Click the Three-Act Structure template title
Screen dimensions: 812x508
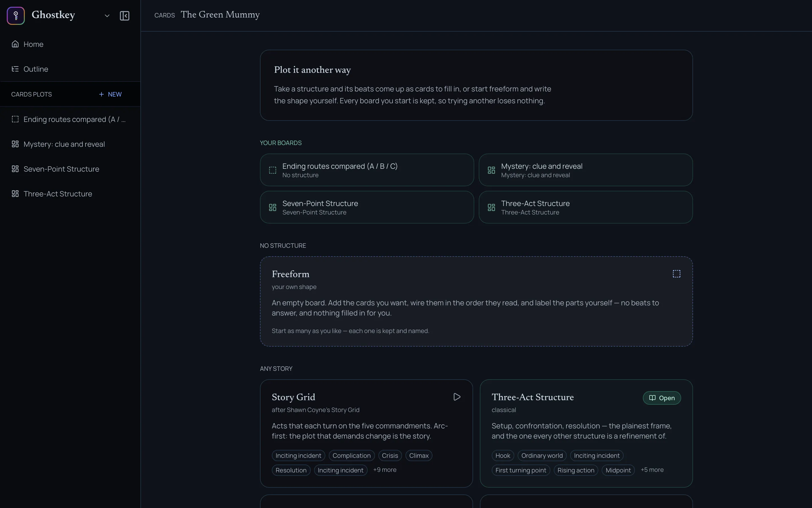[x=533, y=397]
